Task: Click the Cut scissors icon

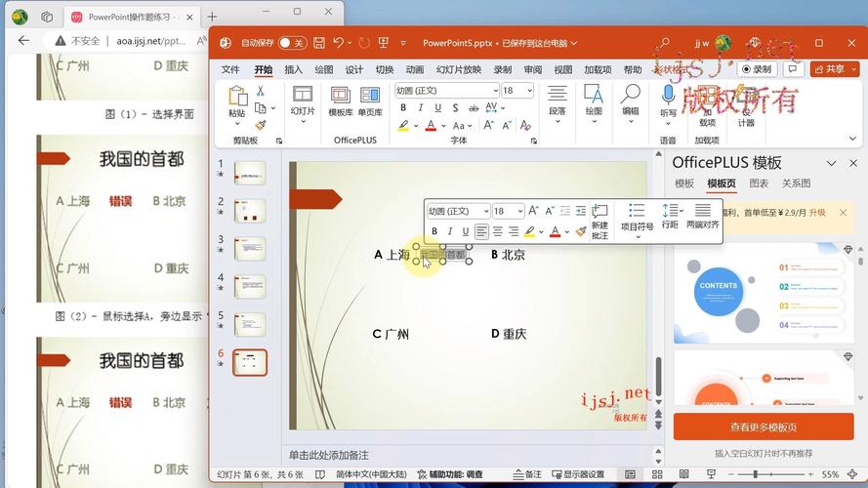Action: point(260,92)
